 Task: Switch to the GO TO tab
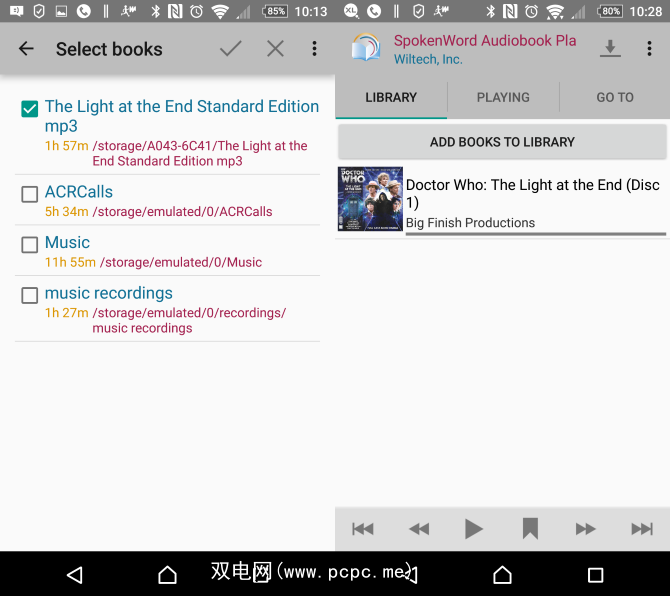tap(615, 97)
